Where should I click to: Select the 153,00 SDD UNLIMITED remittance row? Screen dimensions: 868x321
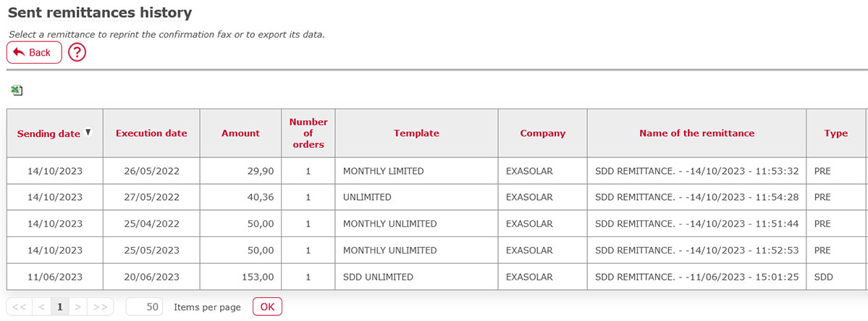[437, 277]
